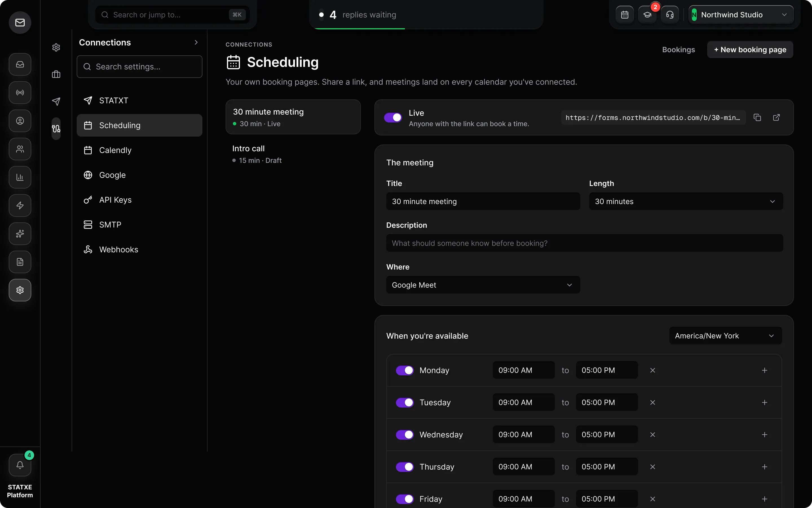Toggle the Live booking page switch
This screenshot has width=812, height=508.
393,118
